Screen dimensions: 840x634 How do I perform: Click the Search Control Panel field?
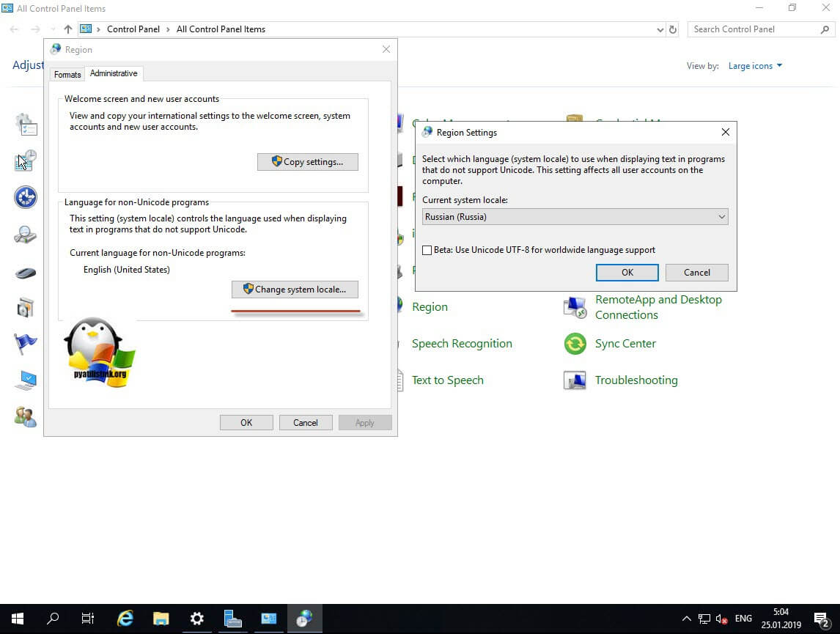(x=754, y=29)
